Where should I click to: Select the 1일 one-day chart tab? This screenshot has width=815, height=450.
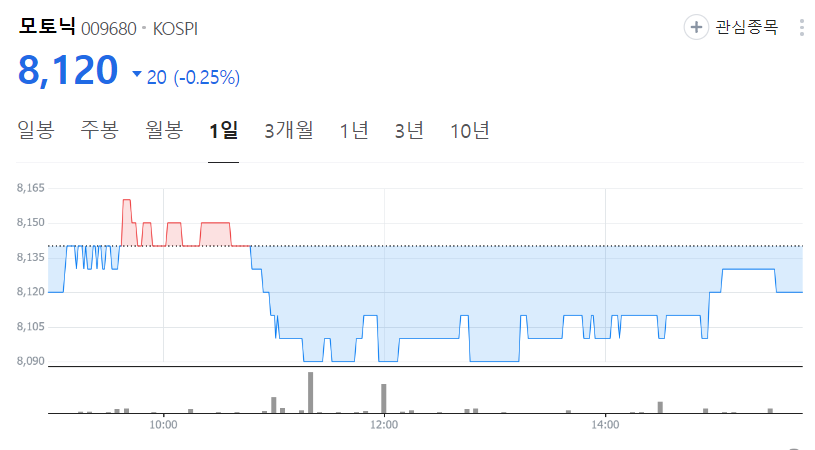click(224, 130)
